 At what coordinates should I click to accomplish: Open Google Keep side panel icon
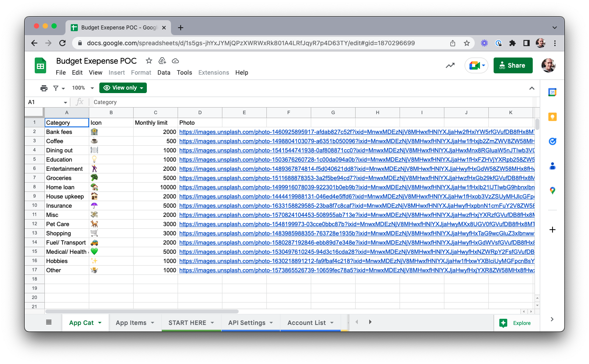(x=552, y=117)
